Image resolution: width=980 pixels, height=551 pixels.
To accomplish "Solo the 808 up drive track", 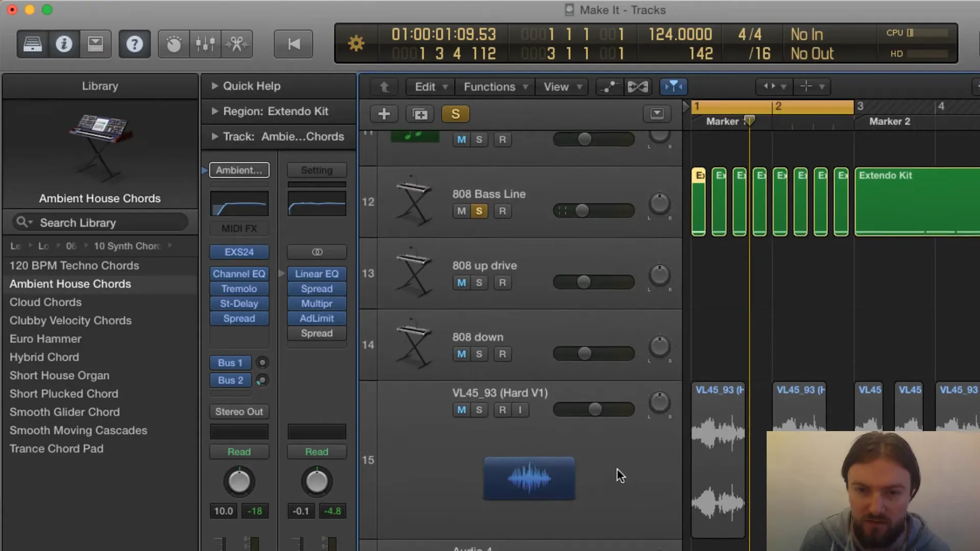I will tap(479, 283).
